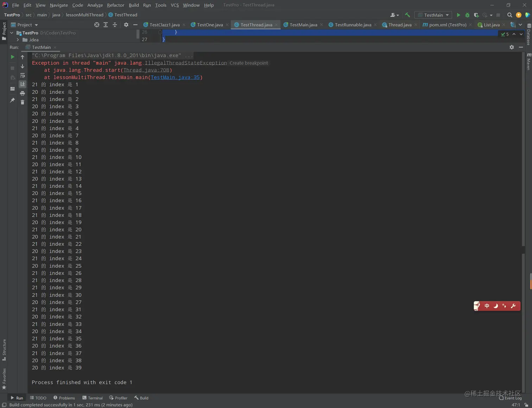Open the Navigate menu
The width and height of the screenshot is (532, 408).
tap(59, 5)
